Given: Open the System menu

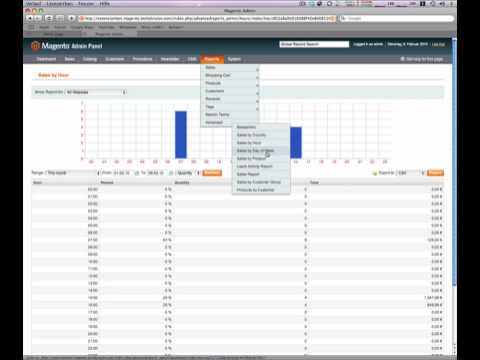Looking at the screenshot, I should pos(234,59).
